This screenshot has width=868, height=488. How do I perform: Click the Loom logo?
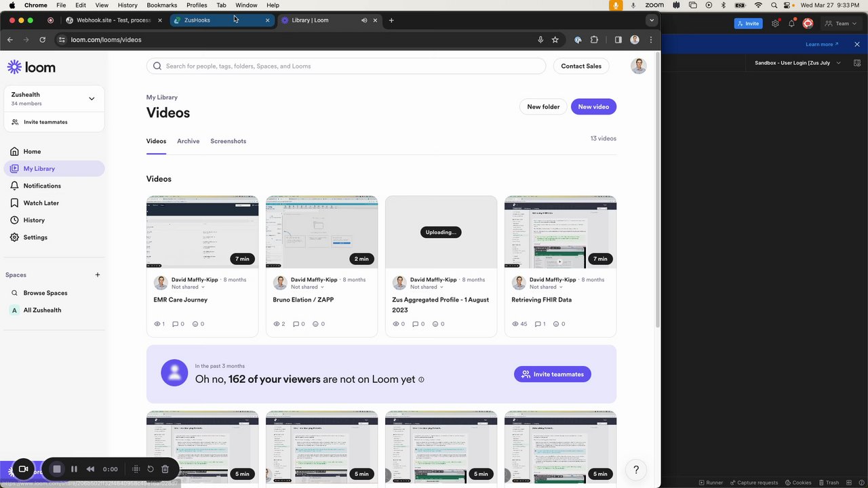[31, 66]
